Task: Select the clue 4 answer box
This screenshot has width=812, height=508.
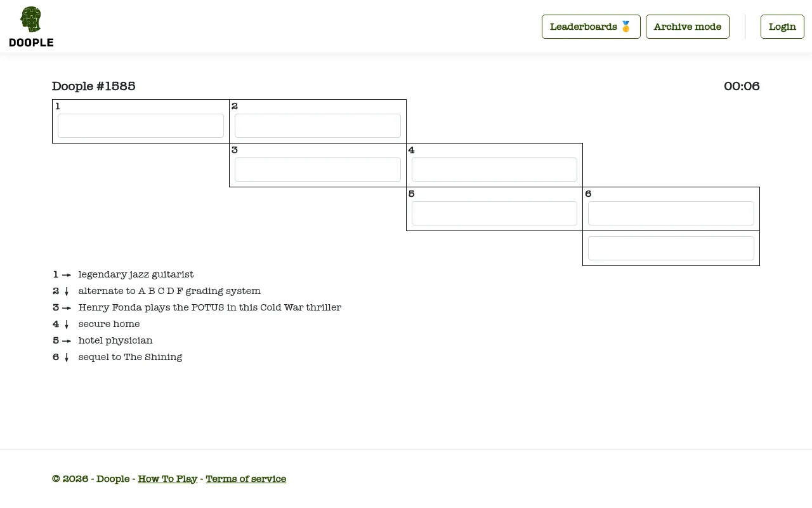Action: 494,170
